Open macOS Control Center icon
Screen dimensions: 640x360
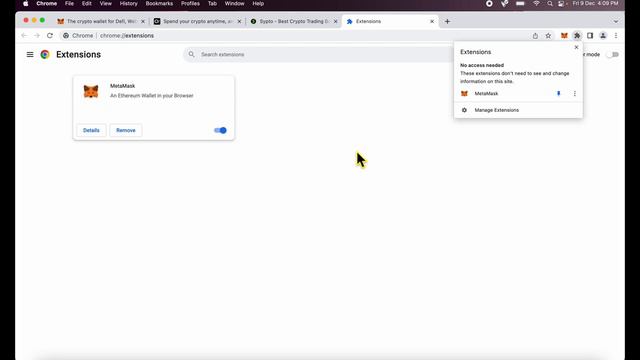click(x=562, y=4)
